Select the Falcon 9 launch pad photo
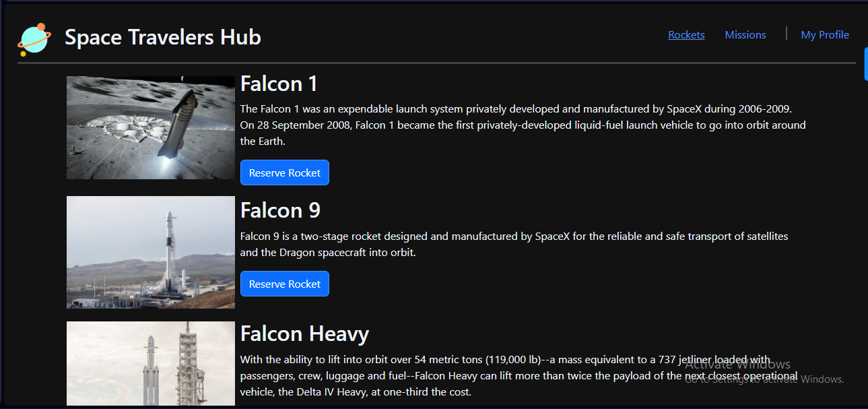The image size is (868, 409). [x=150, y=252]
